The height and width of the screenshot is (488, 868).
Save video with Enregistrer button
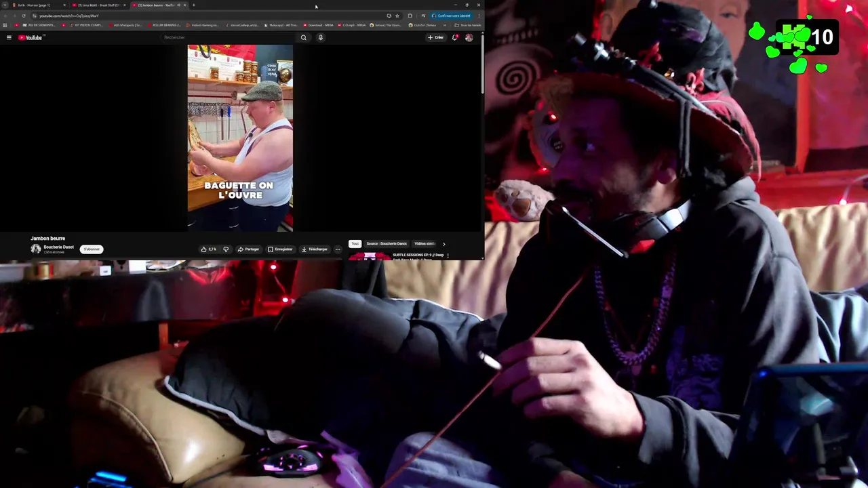pos(280,249)
